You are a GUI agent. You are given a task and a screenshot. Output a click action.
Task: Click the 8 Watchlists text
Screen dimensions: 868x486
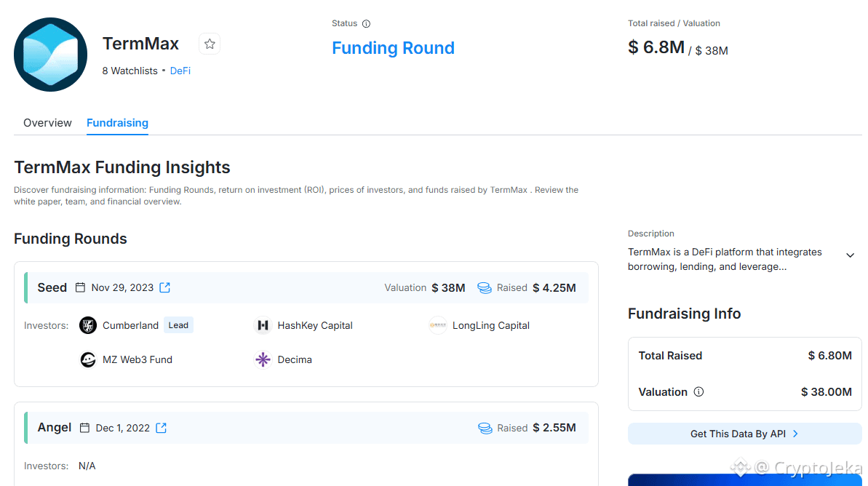click(x=130, y=71)
